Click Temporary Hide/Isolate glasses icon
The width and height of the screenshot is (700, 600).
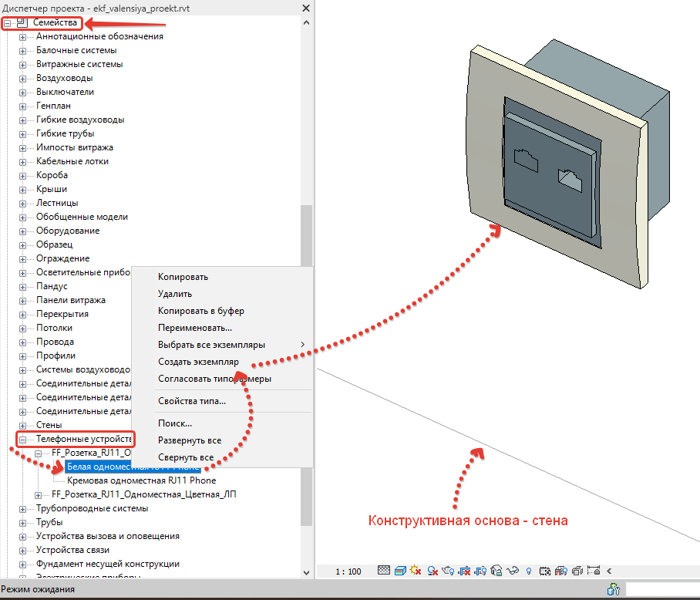[513, 571]
